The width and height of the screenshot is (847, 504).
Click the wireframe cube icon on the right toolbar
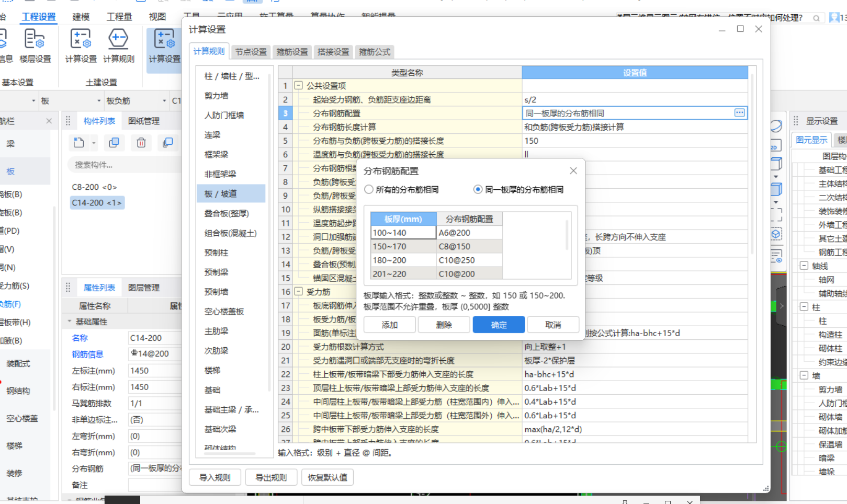coord(776,164)
